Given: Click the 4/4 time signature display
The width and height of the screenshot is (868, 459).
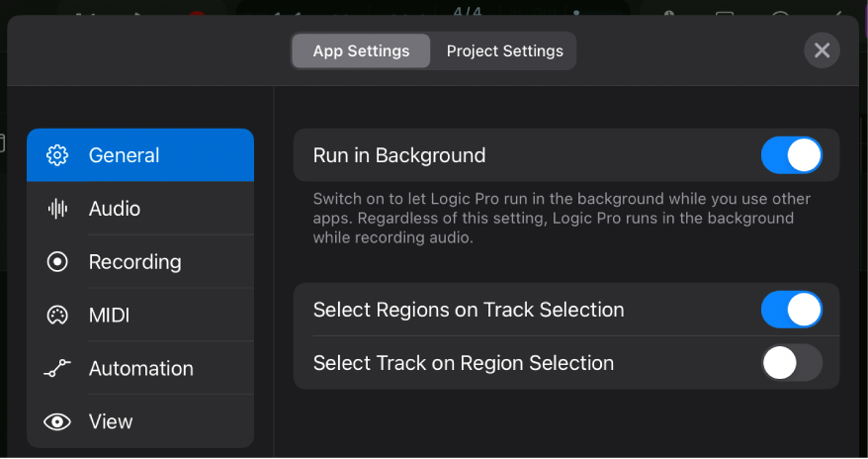Looking at the screenshot, I should click(x=467, y=12).
